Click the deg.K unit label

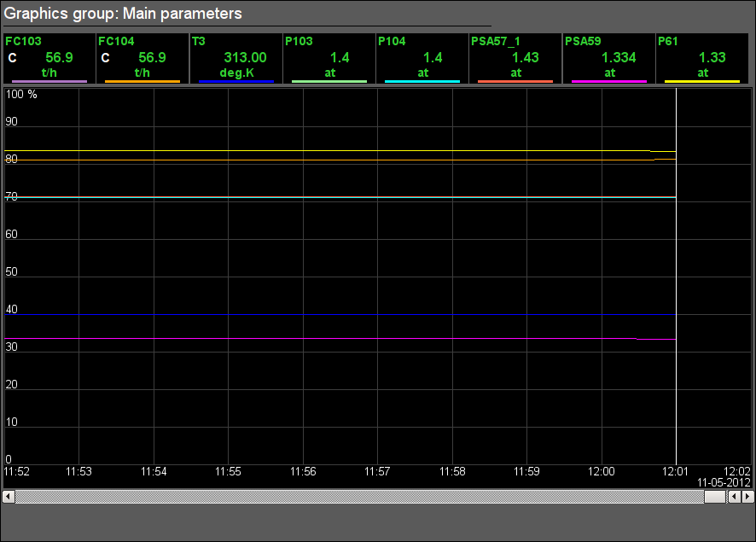click(236, 73)
